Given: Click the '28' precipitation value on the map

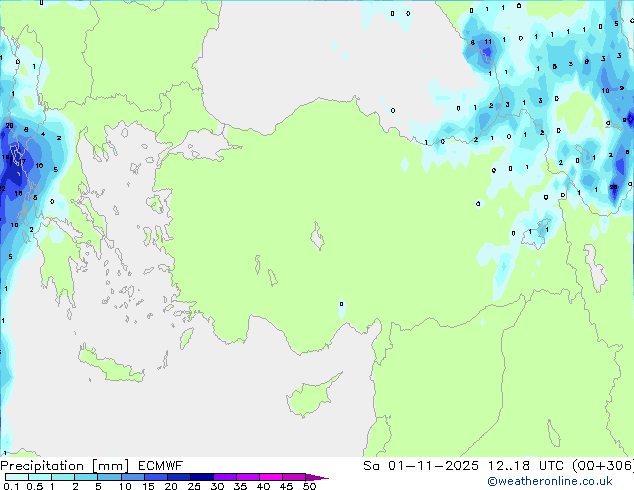Looking at the screenshot, I should point(613,187).
